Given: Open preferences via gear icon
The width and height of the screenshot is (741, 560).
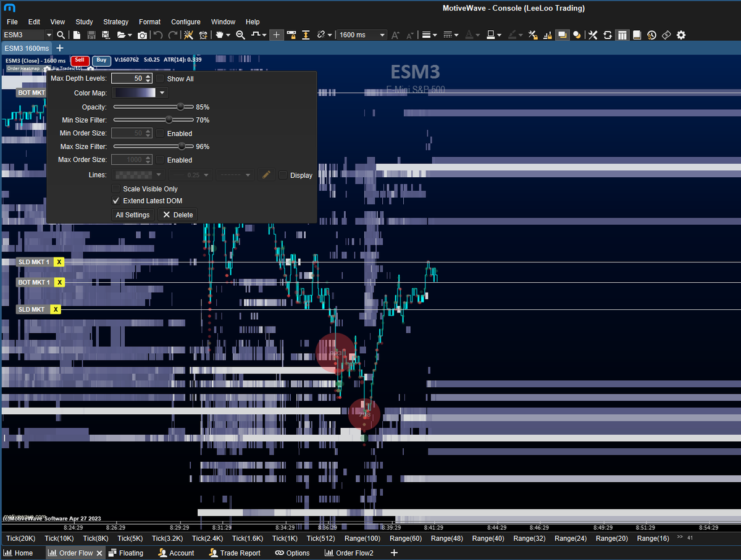Looking at the screenshot, I should coord(681,35).
